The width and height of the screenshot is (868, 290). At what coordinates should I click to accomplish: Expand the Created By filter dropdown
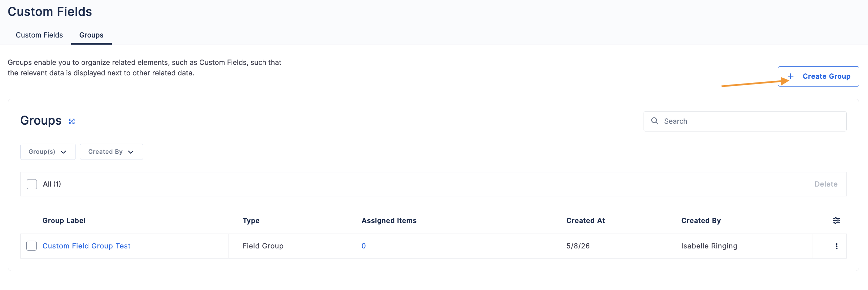(111, 152)
